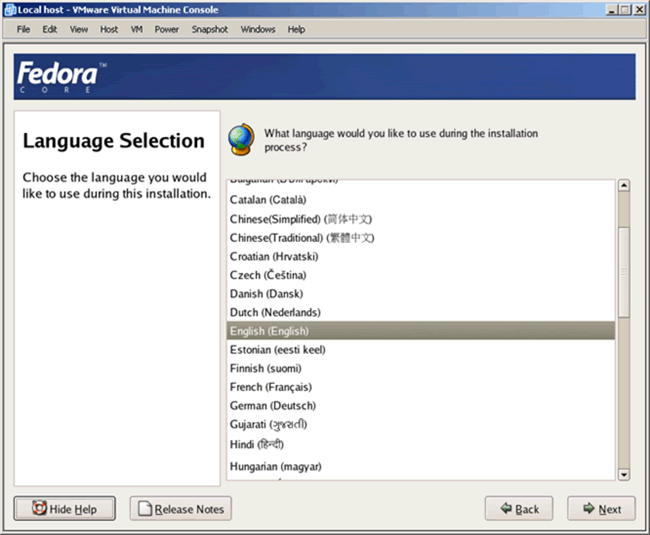Screen dimensions: 650x535
Task: Go back with the Back button
Action: pos(519,509)
